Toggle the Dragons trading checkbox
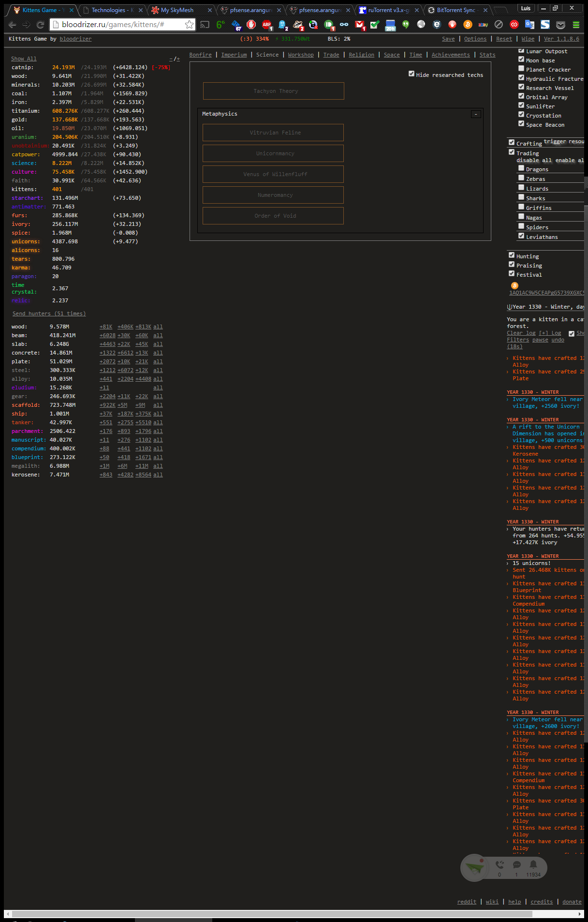The width and height of the screenshot is (588, 922). (521, 168)
